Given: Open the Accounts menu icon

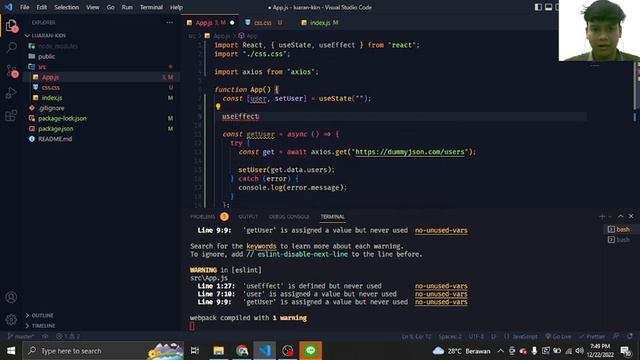Looking at the screenshot, I should click(11, 297).
